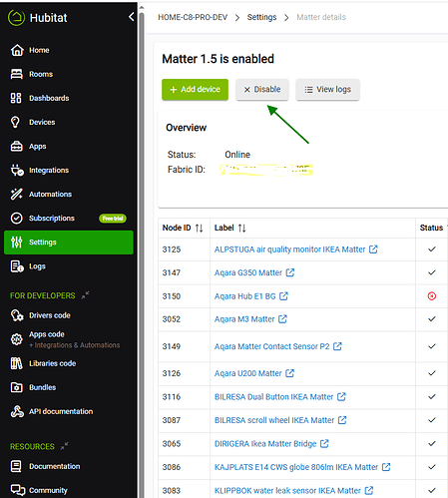Click the Bundles folder icon

coord(16,387)
